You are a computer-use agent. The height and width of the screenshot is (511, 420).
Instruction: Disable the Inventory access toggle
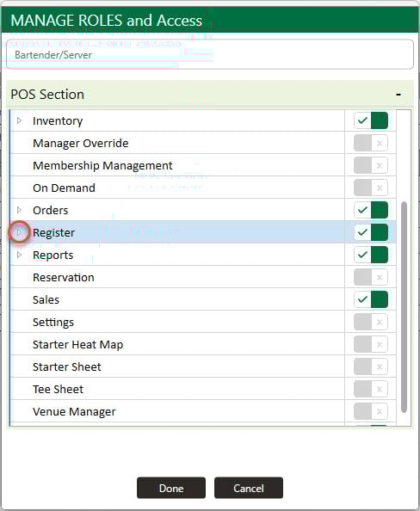371,120
